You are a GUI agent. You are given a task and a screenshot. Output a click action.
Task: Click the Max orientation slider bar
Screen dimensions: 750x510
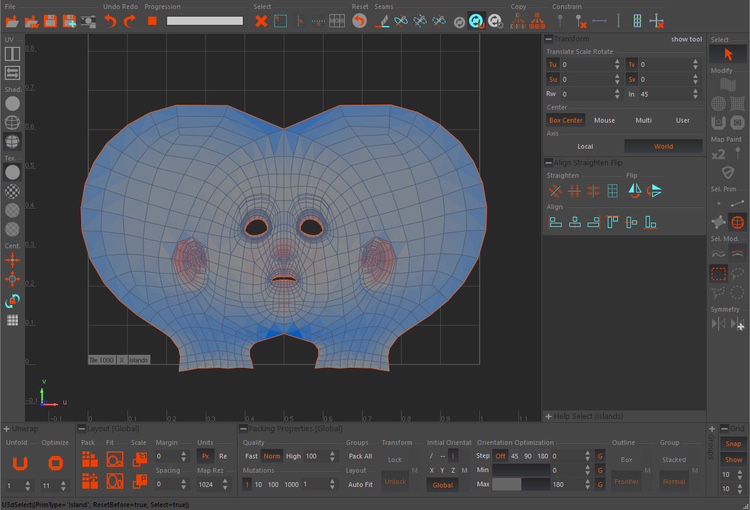click(x=520, y=484)
